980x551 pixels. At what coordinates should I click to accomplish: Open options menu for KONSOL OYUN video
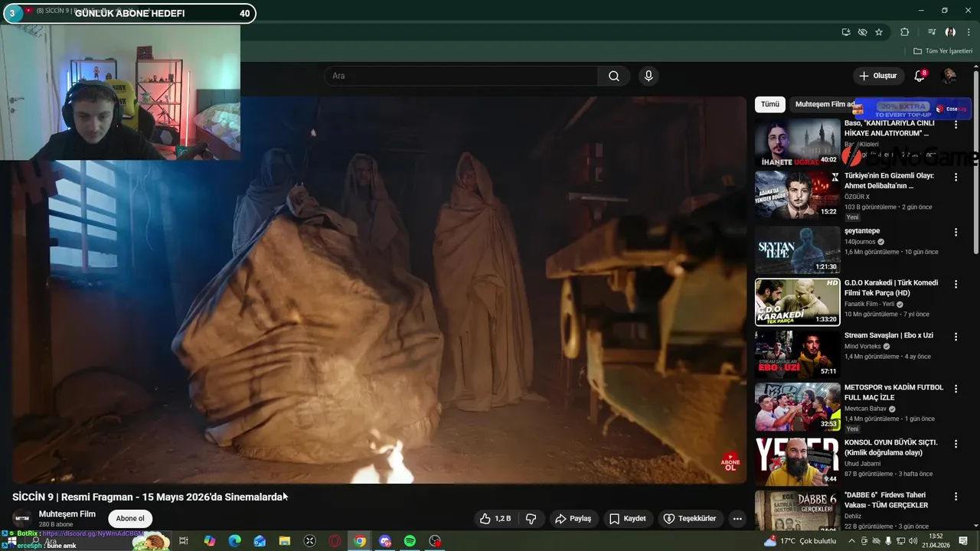[x=955, y=444]
